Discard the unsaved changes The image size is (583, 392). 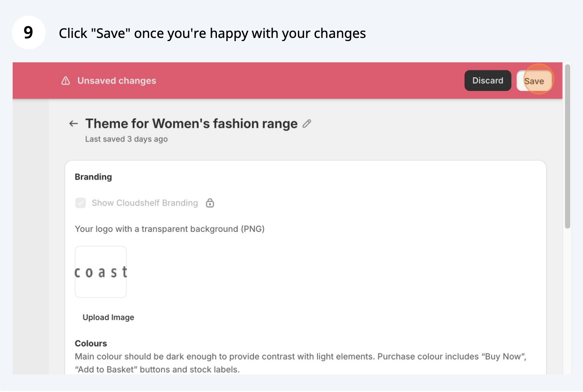pyautogui.click(x=488, y=81)
